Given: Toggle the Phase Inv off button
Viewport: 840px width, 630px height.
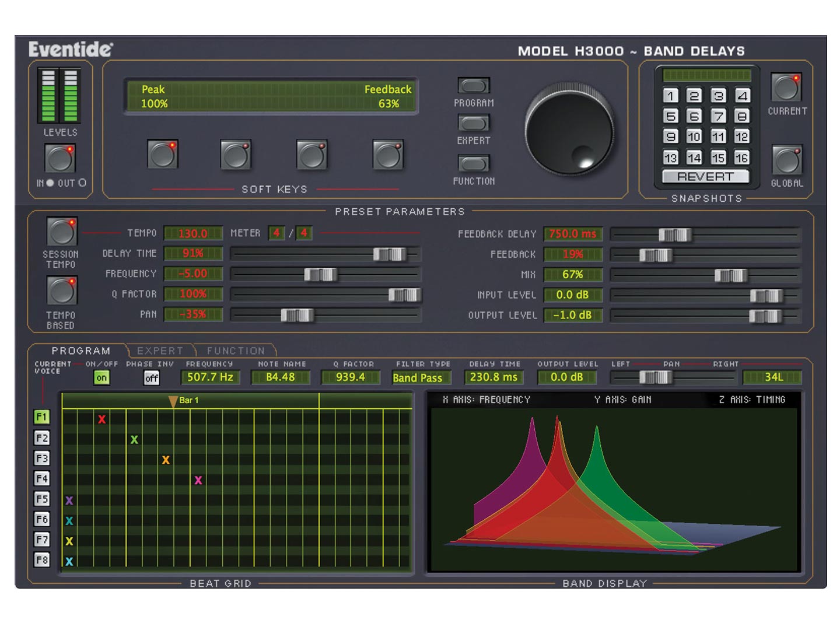Looking at the screenshot, I should coord(152,378).
